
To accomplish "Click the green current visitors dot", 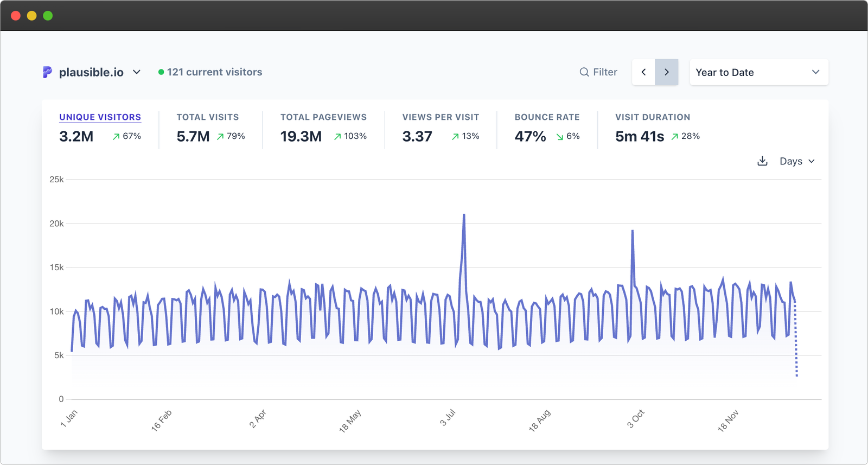I will [161, 72].
